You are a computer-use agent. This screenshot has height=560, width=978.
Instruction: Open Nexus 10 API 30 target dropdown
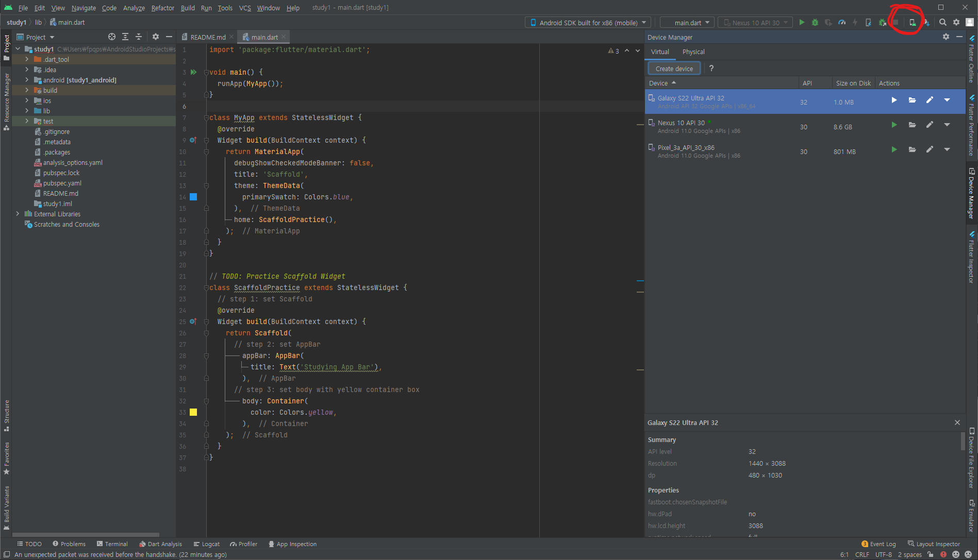coord(755,23)
